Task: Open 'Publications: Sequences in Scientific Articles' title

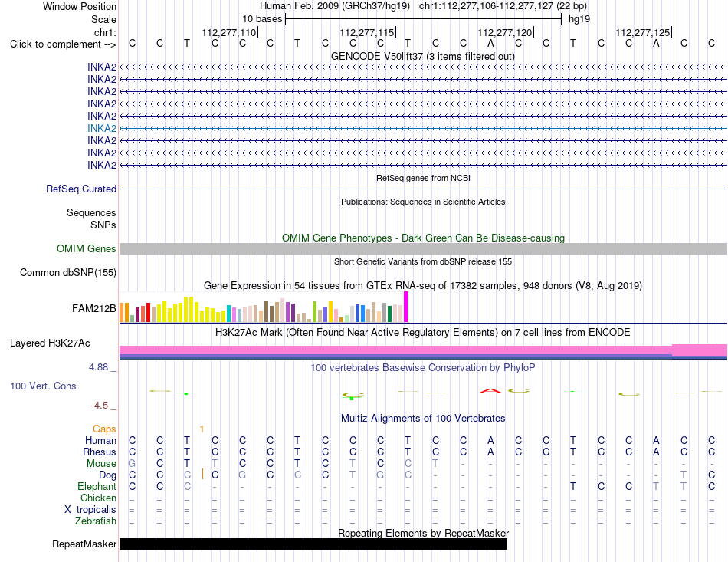Action: point(423,202)
